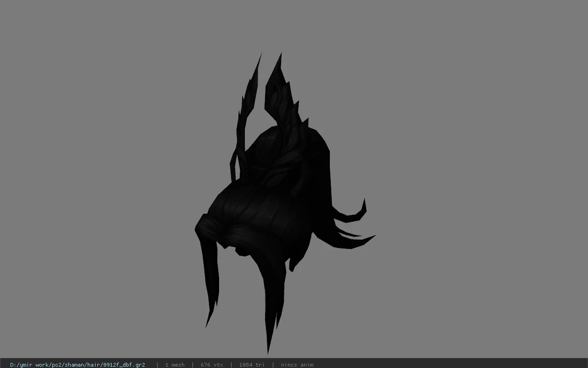Click the '1 mesh' status entry
The image size is (588, 368).
tap(175, 365)
